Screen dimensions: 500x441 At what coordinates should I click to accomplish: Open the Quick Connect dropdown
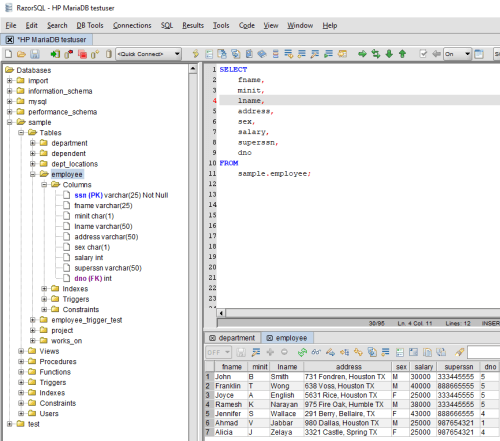148,54
